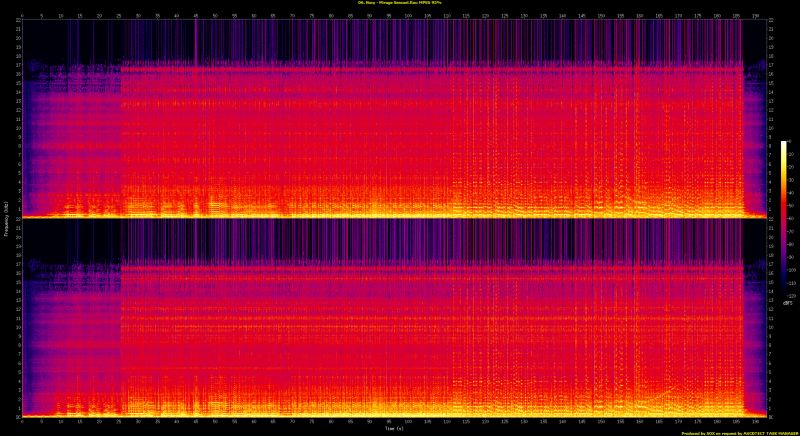The width and height of the screenshot is (800, 436).
Task: Click the 100 second tick on top time axis
Action: click(410, 15)
